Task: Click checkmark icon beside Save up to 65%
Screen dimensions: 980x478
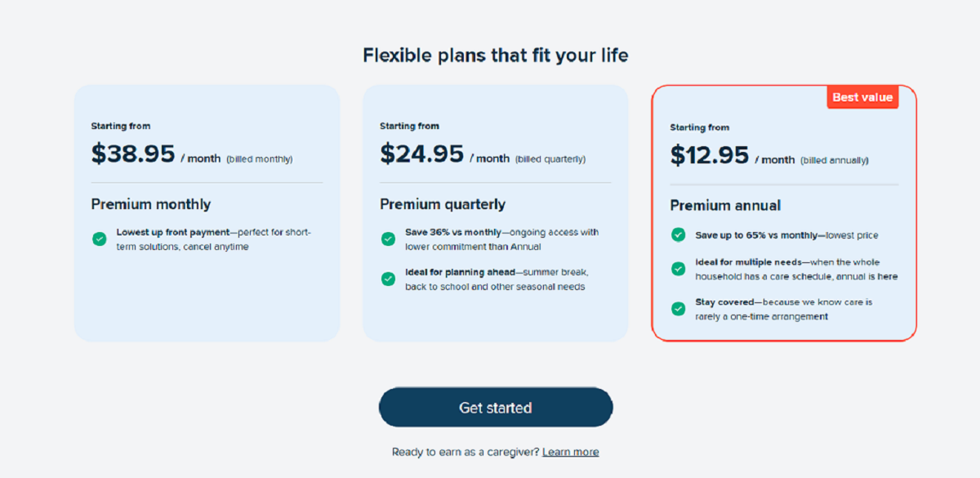Action: click(x=678, y=235)
